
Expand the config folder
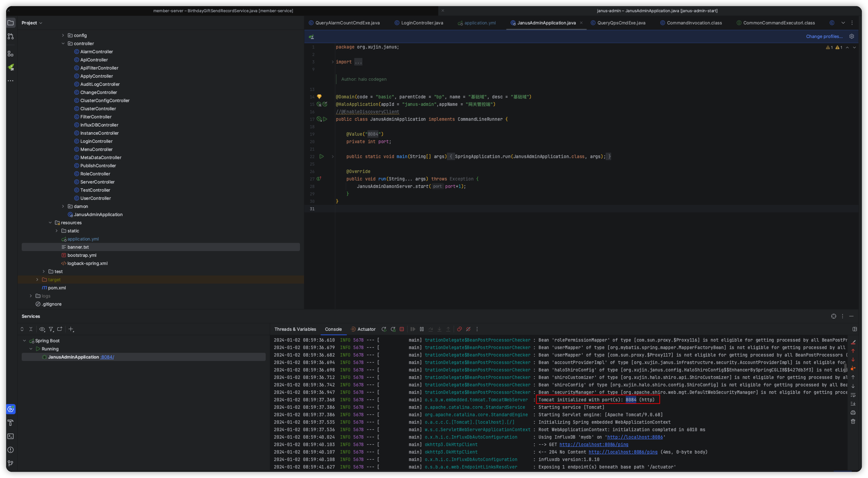(63, 35)
